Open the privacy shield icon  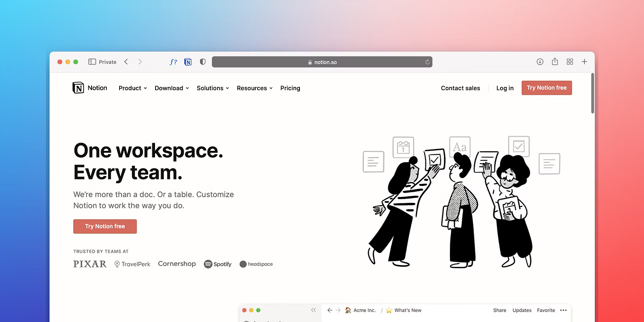point(202,62)
